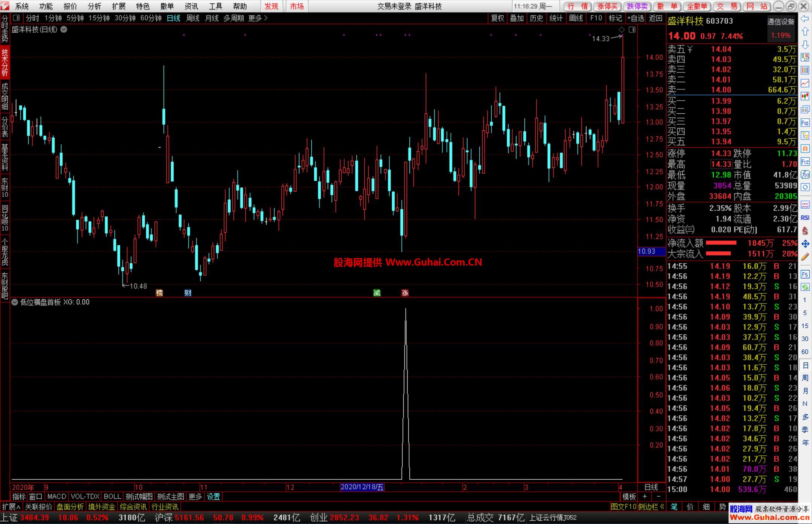
Task: Open the 扩展 expander at bottom left
Action: 12,507
